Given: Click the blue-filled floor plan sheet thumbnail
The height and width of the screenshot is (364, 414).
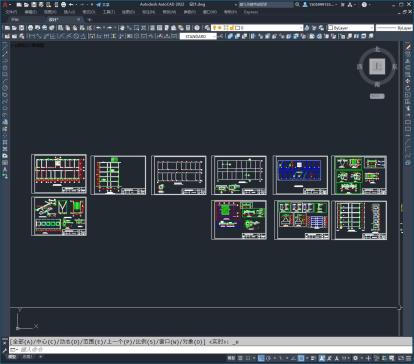Looking at the screenshot, I should tap(300, 175).
